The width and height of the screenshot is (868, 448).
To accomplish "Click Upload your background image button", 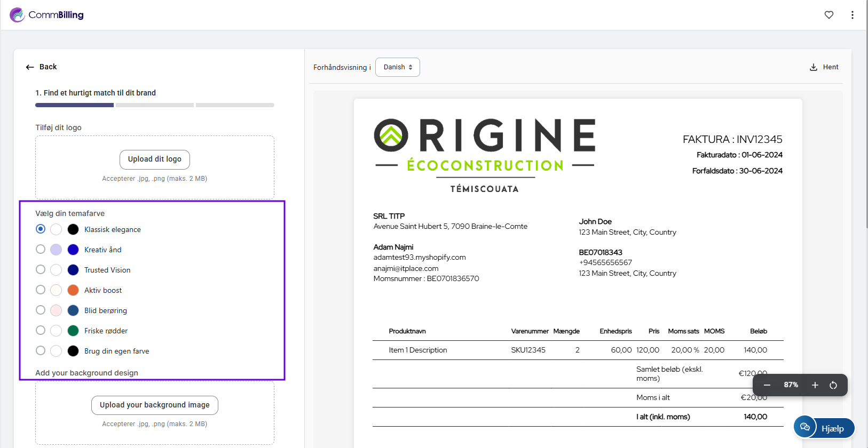I will click(155, 405).
